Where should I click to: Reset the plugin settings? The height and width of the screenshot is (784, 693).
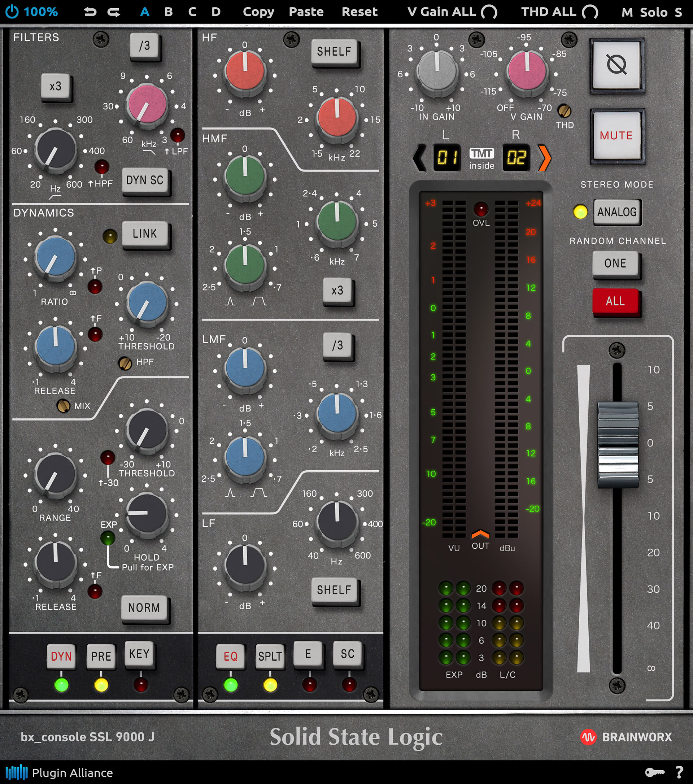(359, 12)
